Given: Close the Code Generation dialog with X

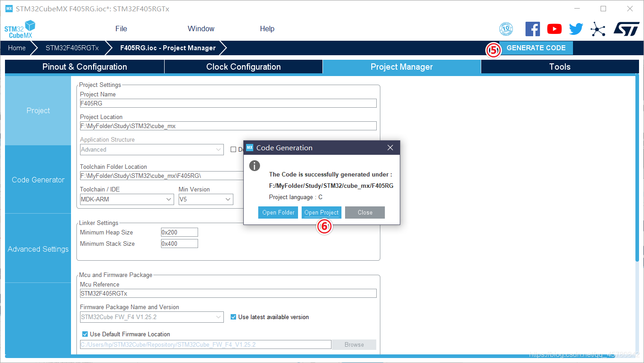Looking at the screenshot, I should coord(390,148).
